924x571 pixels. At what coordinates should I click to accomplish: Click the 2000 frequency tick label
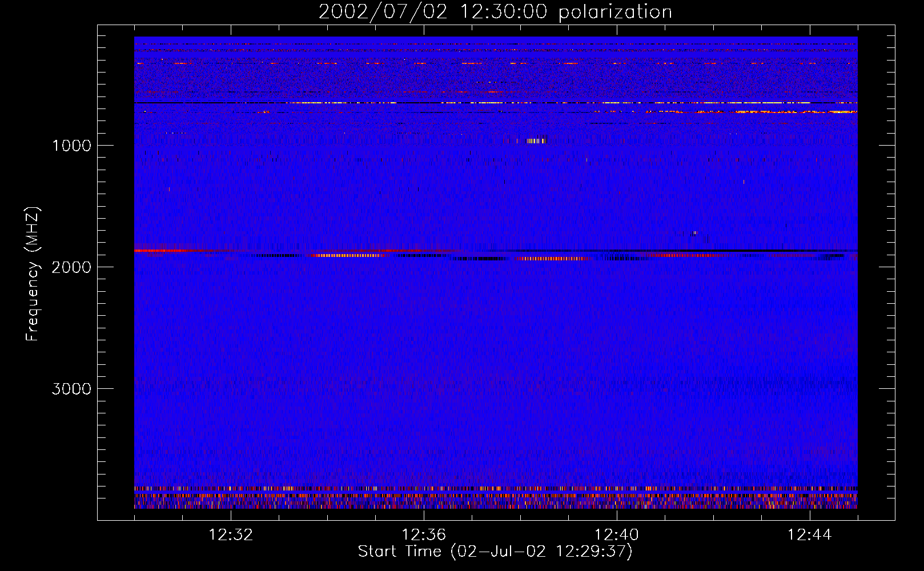71,267
